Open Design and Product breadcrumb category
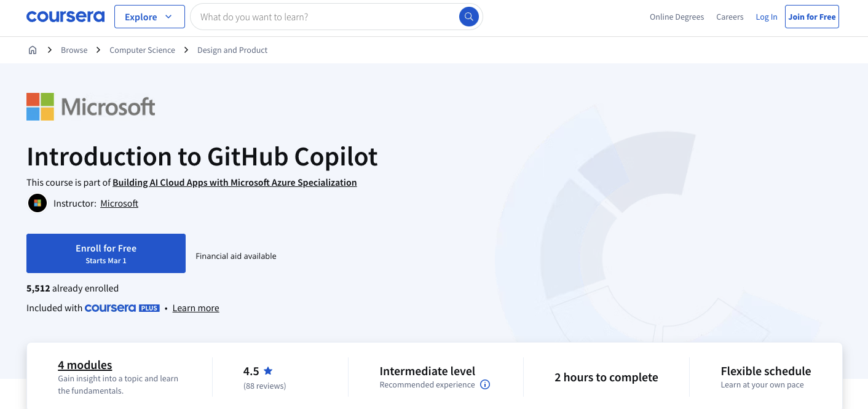The height and width of the screenshot is (409, 868). pyautogui.click(x=232, y=50)
